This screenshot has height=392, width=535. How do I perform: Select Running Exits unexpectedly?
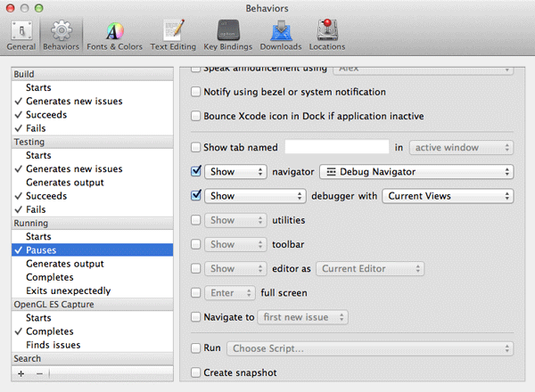92,290
